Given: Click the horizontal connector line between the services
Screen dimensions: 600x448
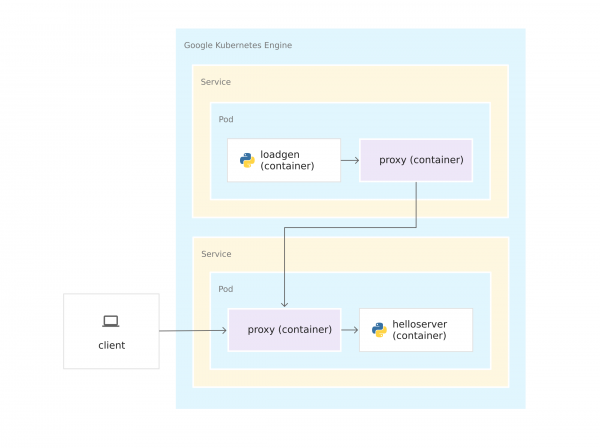Looking at the screenshot, I should point(350,228).
